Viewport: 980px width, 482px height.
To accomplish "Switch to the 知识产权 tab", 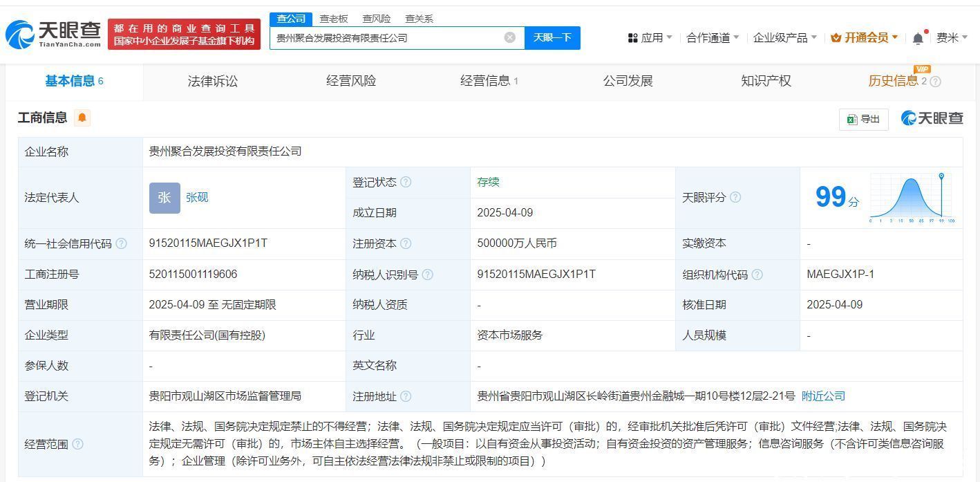I will (766, 81).
